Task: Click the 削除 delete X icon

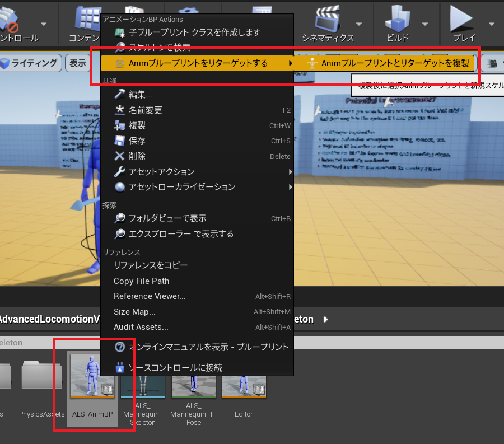Action: [120, 156]
